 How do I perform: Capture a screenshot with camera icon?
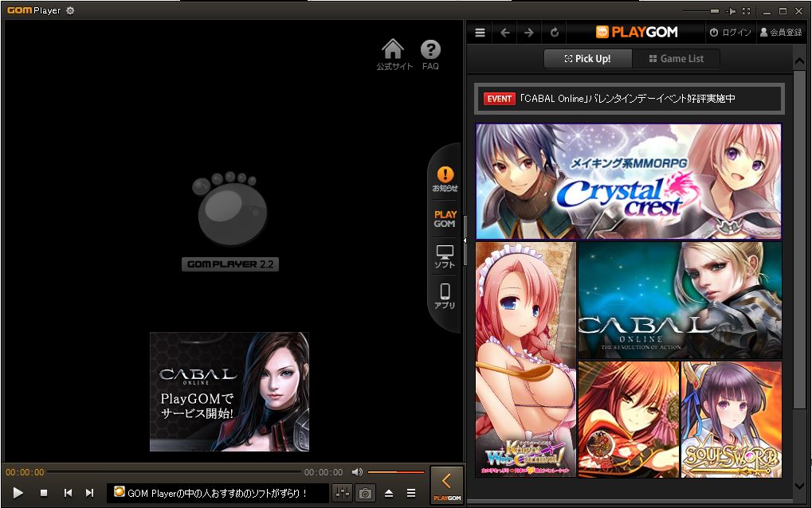[365, 493]
